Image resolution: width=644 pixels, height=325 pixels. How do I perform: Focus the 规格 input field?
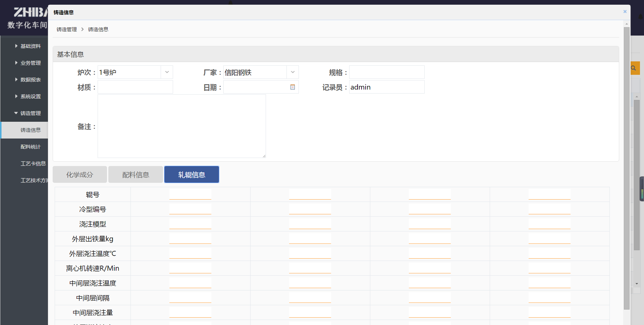(x=387, y=72)
